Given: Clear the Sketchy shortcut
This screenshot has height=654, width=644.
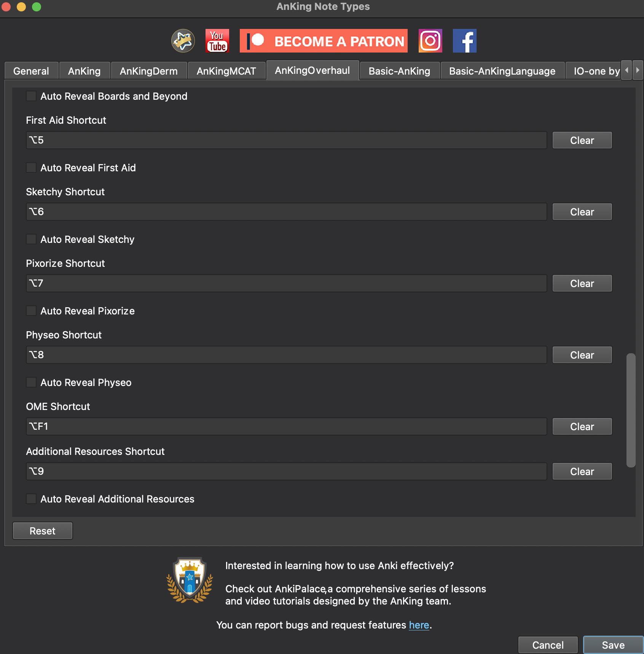Looking at the screenshot, I should click(x=582, y=212).
